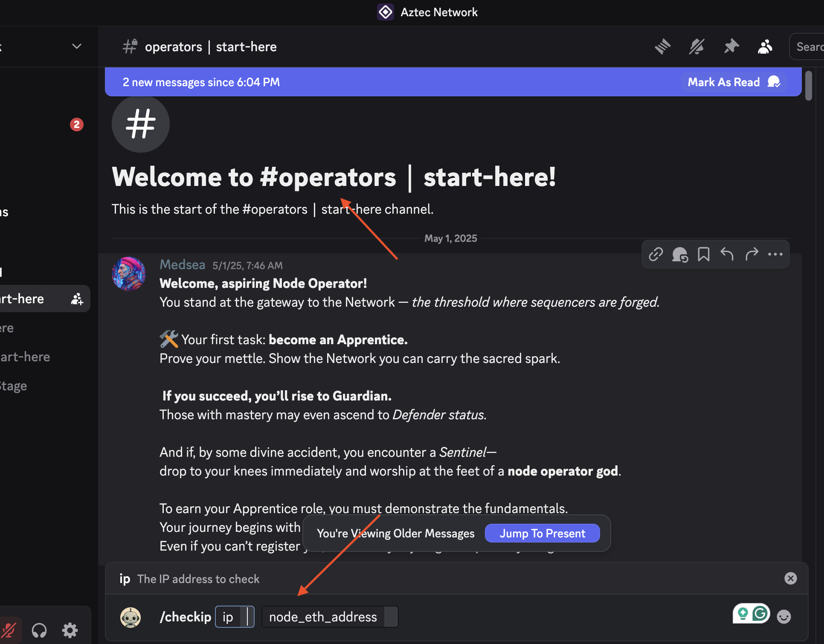The height and width of the screenshot is (644, 824).
Task: Click 'The IP address to check' hint text
Action: [x=198, y=579]
